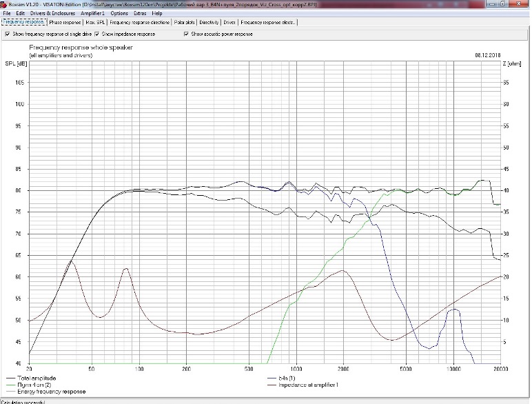Expand the Amplifier 1 menu
Viewport: 532px width, 404px height.
pos(92,13)
